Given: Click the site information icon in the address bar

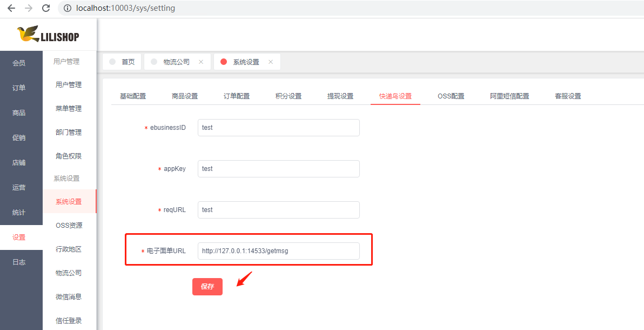Looking at the screenshot, I should tap(68, 8).
